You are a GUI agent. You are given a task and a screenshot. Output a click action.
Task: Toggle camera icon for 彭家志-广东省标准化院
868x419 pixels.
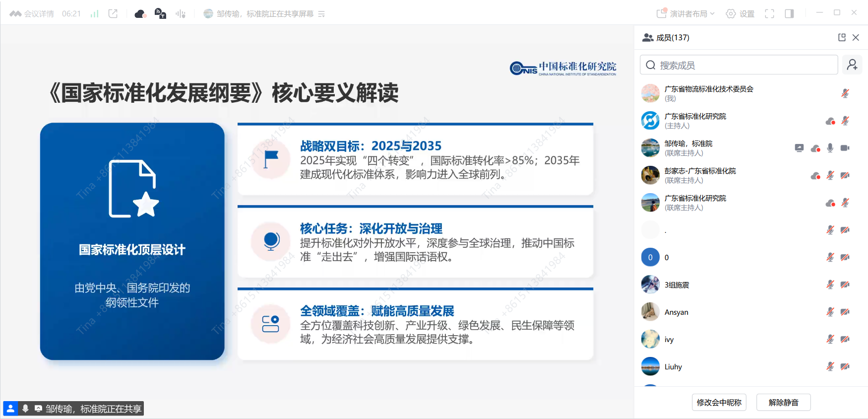[x=845, y=175]
